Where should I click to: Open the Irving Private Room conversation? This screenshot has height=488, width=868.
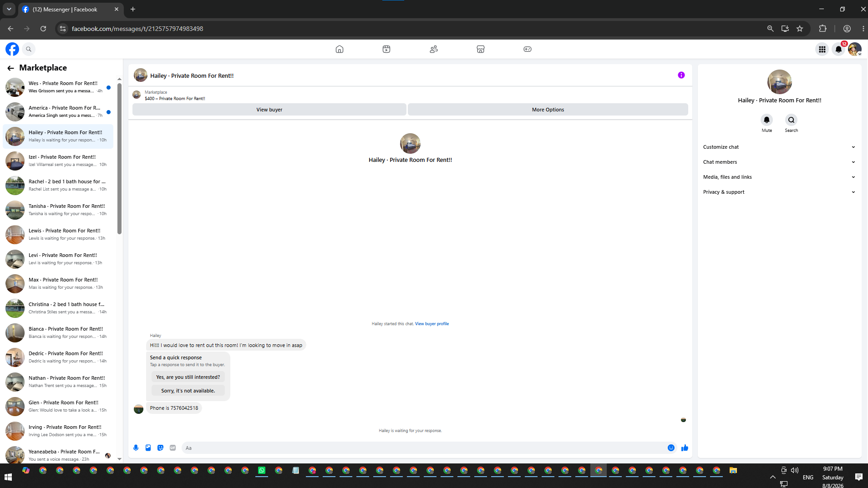pos(58,431)
